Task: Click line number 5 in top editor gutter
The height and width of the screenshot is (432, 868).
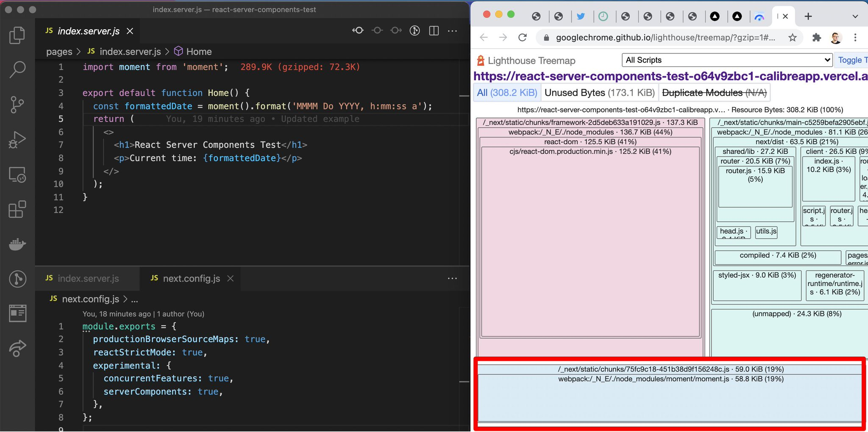Action: pos(61,119)
